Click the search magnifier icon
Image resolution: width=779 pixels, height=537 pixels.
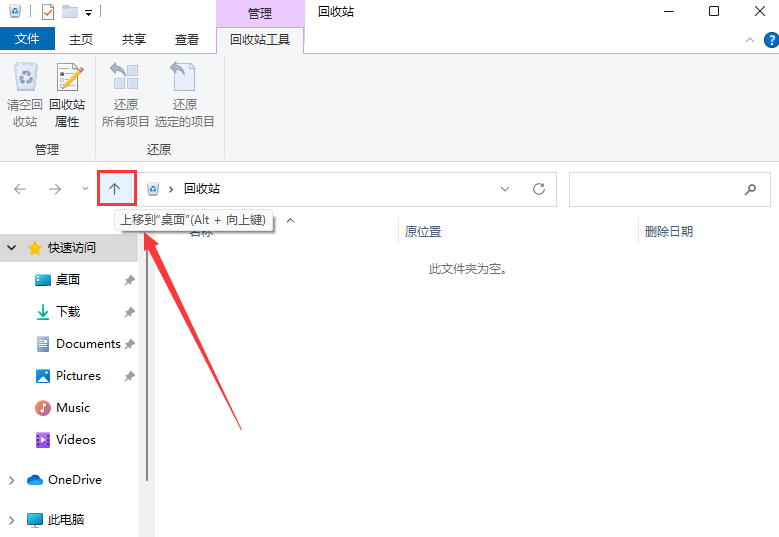(x=750, y=189)
